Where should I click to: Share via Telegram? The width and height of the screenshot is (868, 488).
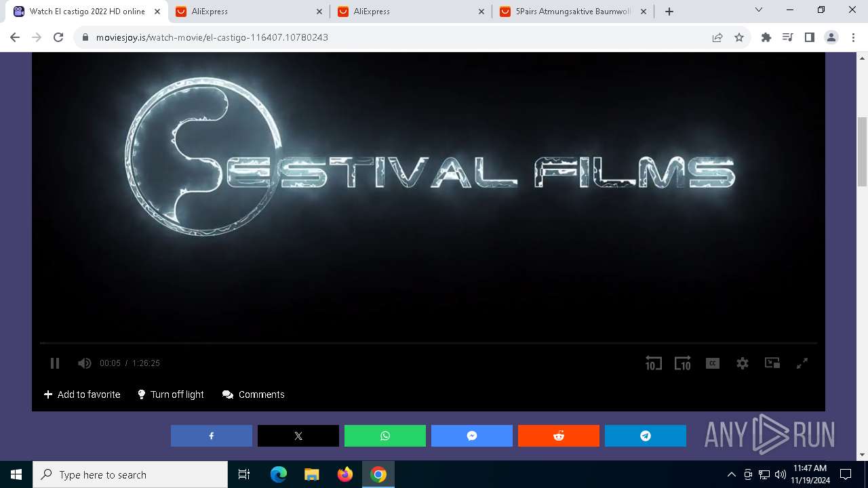646,436
